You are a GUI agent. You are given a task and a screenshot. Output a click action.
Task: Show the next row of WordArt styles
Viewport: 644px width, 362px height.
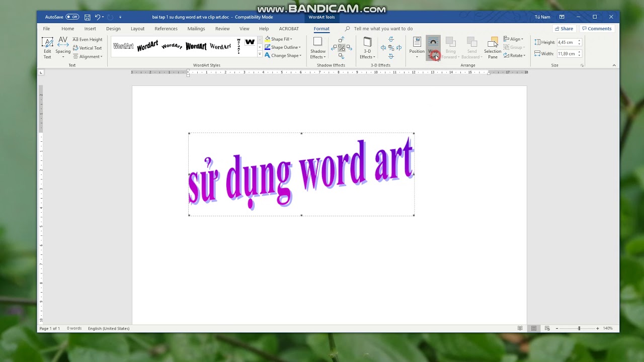click(x=260, y=47)
